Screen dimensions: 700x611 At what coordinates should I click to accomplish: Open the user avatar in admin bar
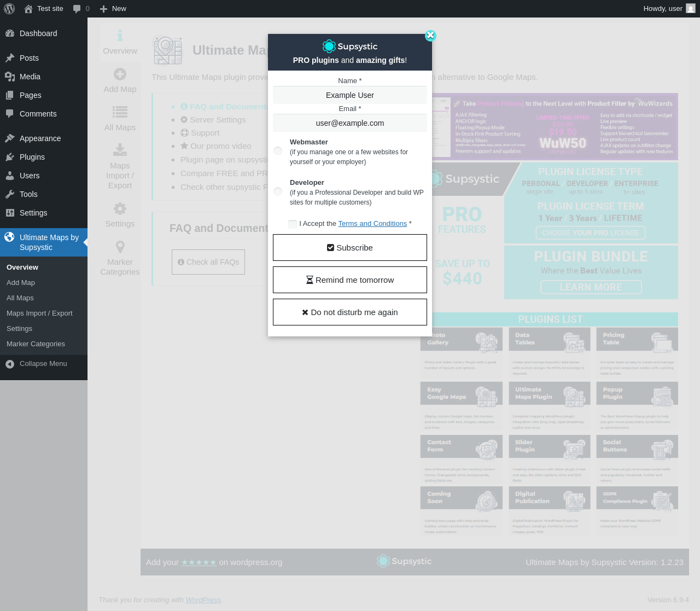click(691, 9)
